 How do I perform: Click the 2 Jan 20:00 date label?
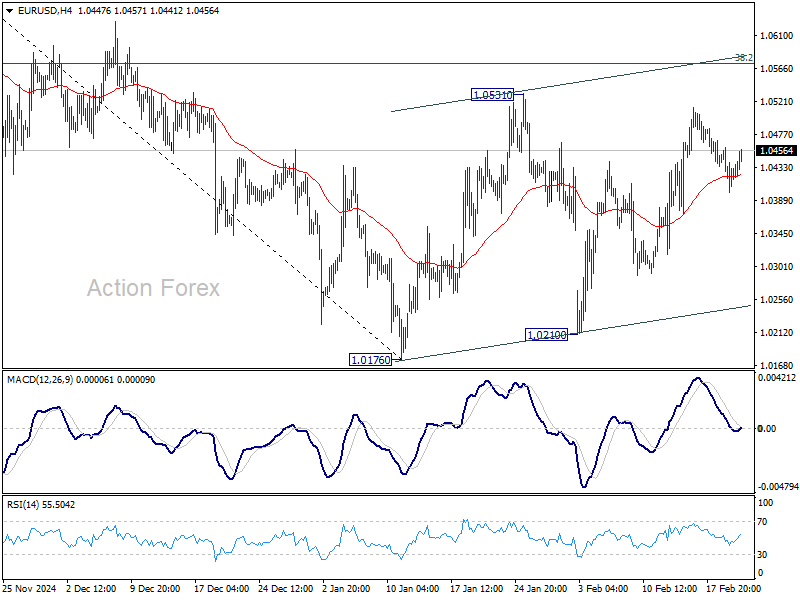pyautogui.click(x=346, y=588)
